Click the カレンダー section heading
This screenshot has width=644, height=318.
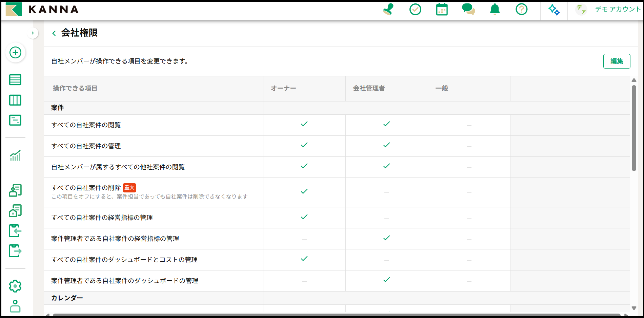pyautogui.click(x=67, y=298)
